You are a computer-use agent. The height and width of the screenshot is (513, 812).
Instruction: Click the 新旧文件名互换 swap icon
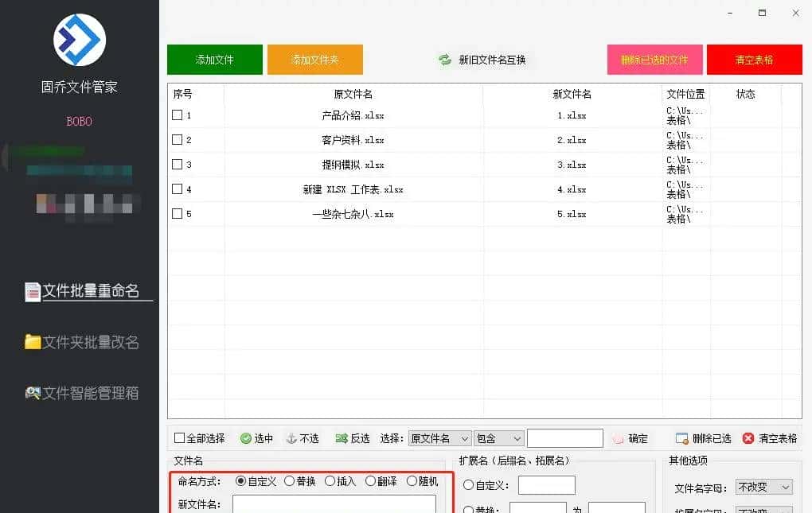point(444,59)
